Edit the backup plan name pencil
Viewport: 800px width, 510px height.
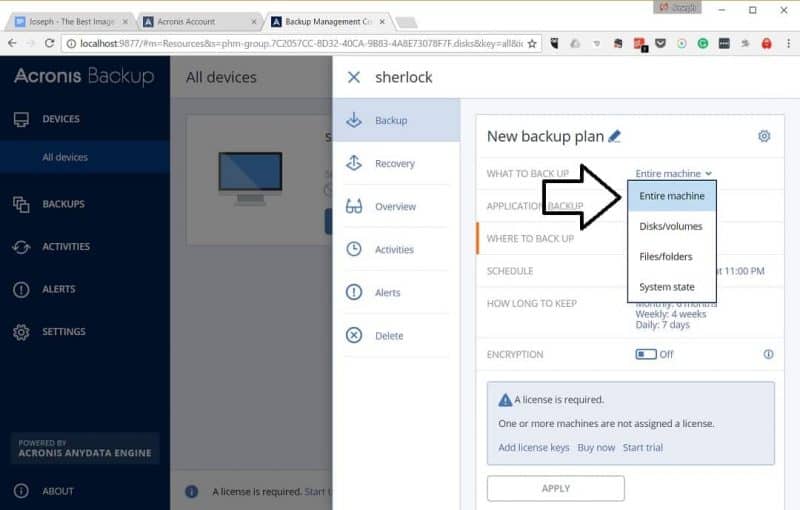pyautogui.click(x=615, y=136)
